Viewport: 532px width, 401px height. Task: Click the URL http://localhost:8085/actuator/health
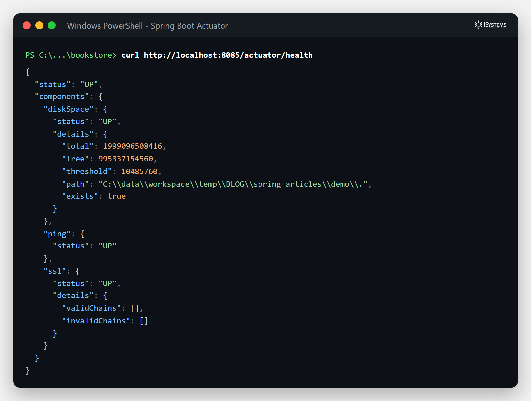(228, 55)
